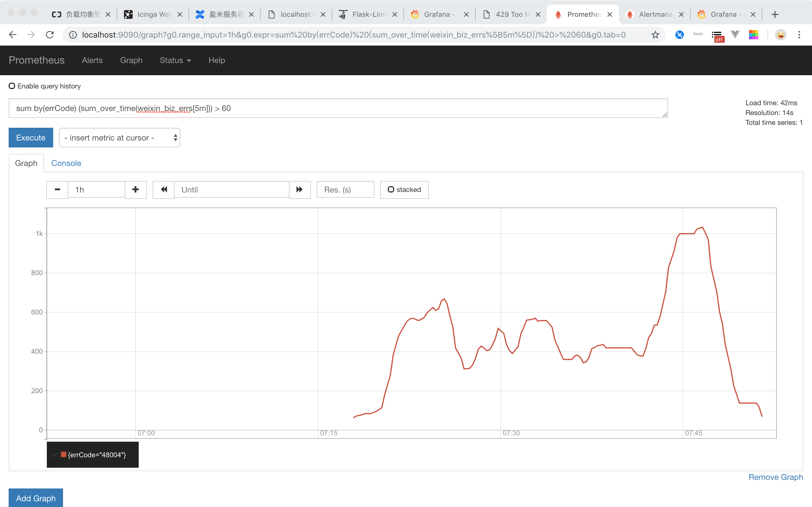Screen dimensions: 812x507
Task: Click the rewind end-time double-arrow button
Action: pyautogui.click(x=164, y=190)
